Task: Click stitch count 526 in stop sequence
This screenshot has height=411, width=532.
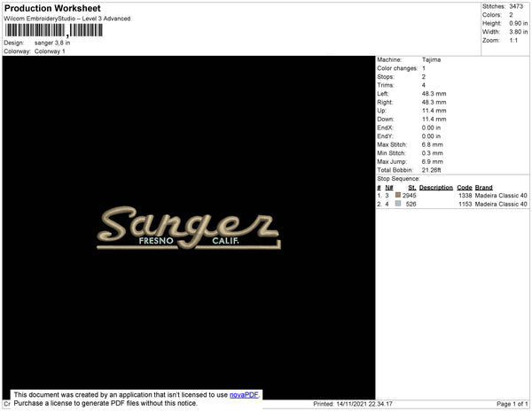Action: pyautogui.click(x=411, y=204)
